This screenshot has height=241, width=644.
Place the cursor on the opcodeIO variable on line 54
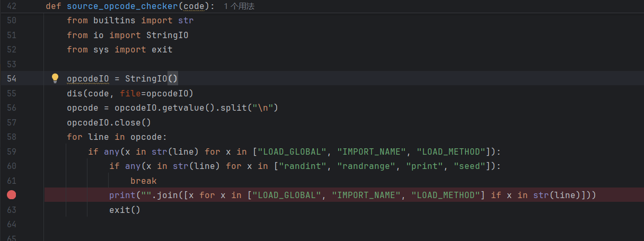[x=87, y=79]
